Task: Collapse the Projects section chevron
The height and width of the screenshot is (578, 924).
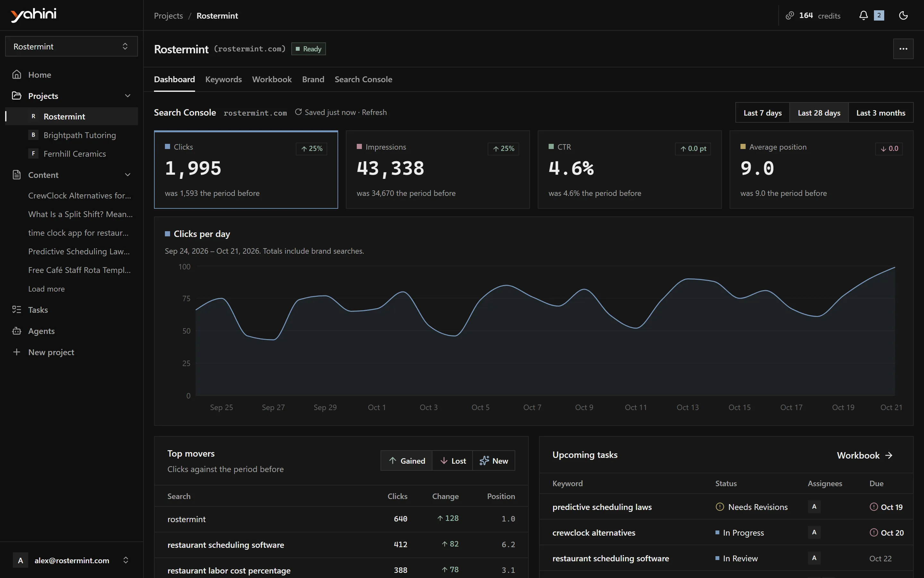Action: [127, 96]
